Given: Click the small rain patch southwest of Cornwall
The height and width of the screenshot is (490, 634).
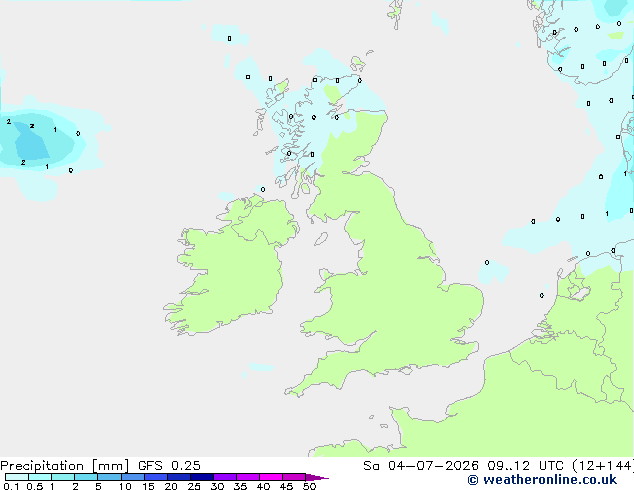Looking at the screenshot, I should tap(261, 367).
